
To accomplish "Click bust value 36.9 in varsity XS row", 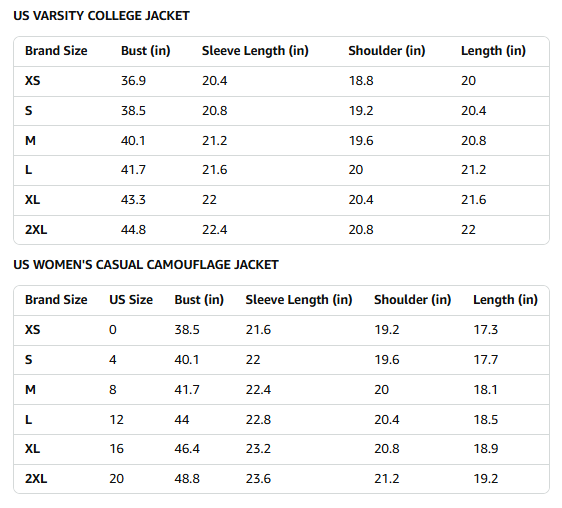I will tap(133, 81).
